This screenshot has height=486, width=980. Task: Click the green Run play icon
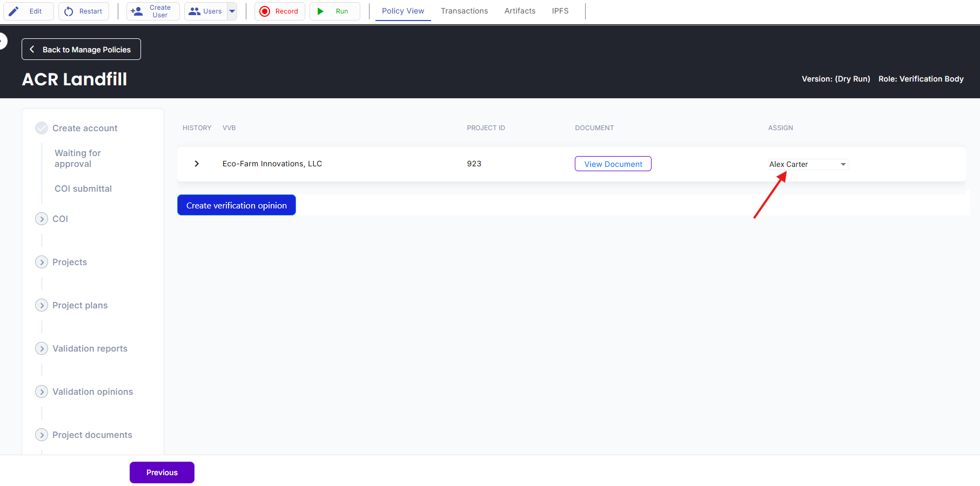[320, 11]
